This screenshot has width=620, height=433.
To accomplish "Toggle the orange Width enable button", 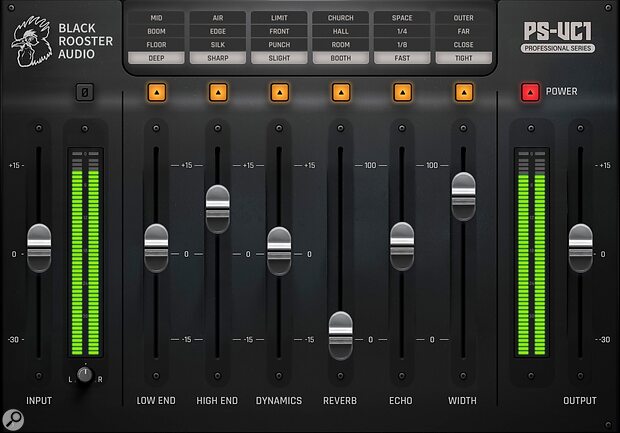I will [x=464, y=92].
